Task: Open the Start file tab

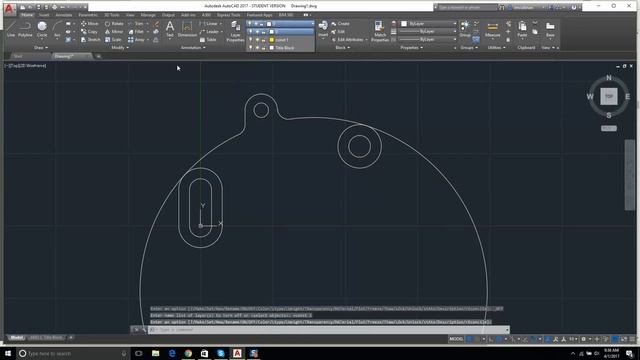Action: [x=18, y=56]
